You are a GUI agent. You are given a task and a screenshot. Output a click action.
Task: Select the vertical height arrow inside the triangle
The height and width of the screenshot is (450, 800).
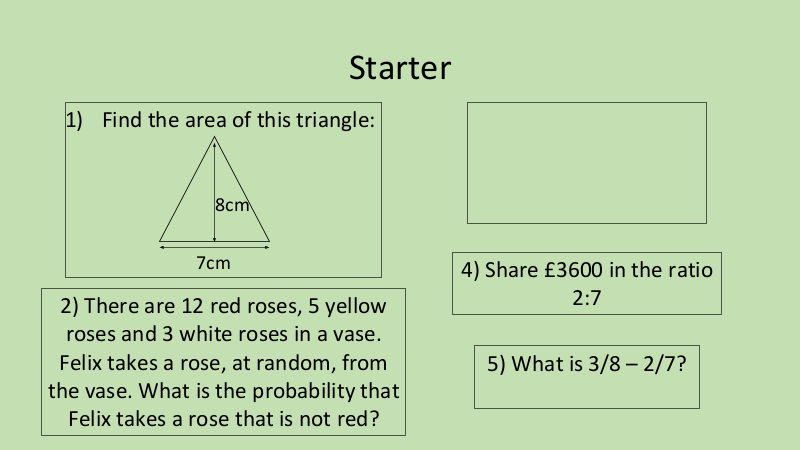pyautogui.click(x=214, y=170)
